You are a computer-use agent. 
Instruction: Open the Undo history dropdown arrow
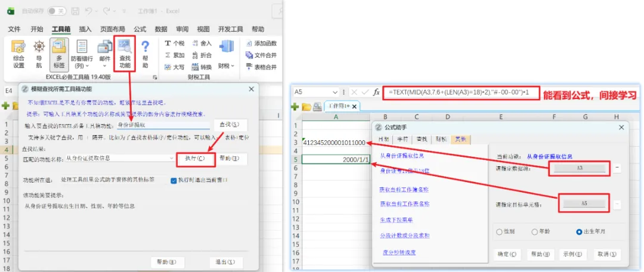[x=98, y=11]
